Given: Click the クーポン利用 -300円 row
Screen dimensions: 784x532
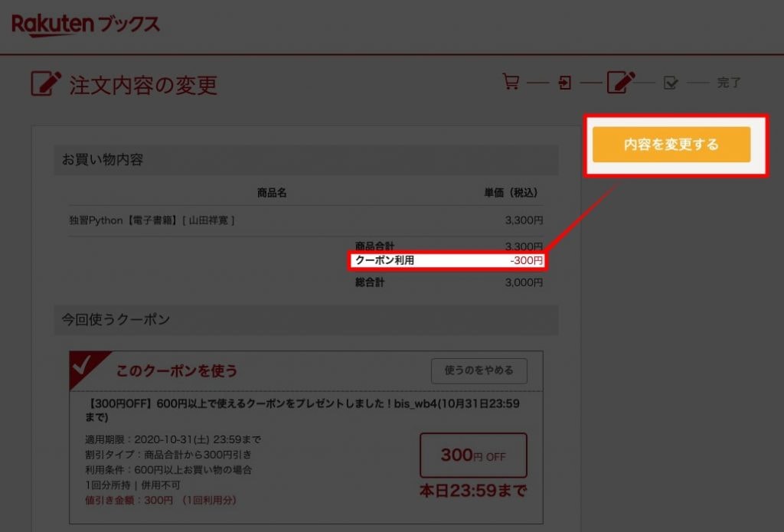Looking at the screenshot, I should [448, 261].
